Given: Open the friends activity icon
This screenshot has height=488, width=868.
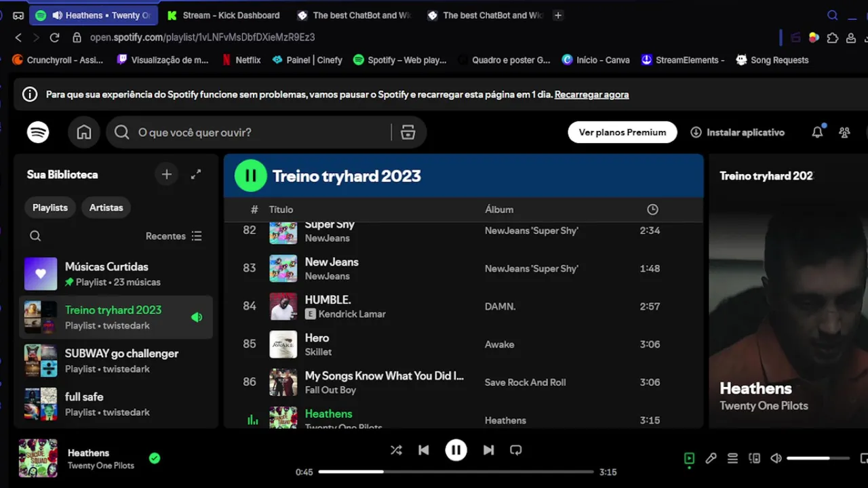Looking at the screenshot, I should pos(844,132).
